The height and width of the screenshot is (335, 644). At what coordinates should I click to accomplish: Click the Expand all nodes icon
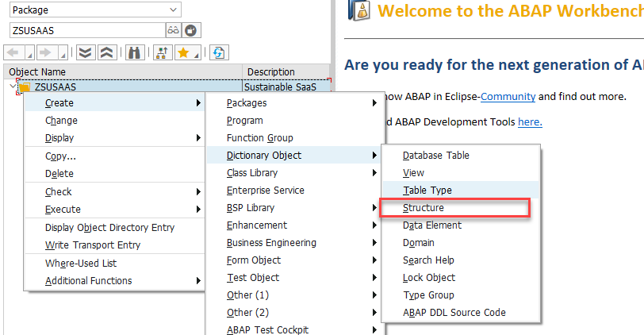pyautogui.click(x=86, y=52)
